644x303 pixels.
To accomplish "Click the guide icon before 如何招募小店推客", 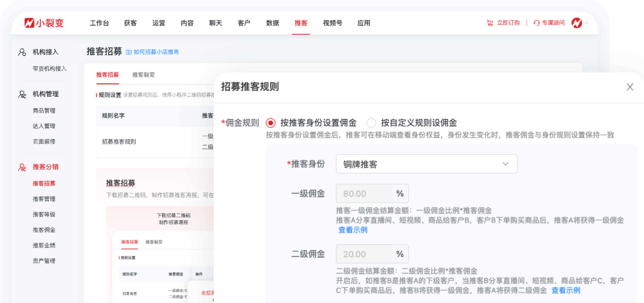I will point(129,52).
